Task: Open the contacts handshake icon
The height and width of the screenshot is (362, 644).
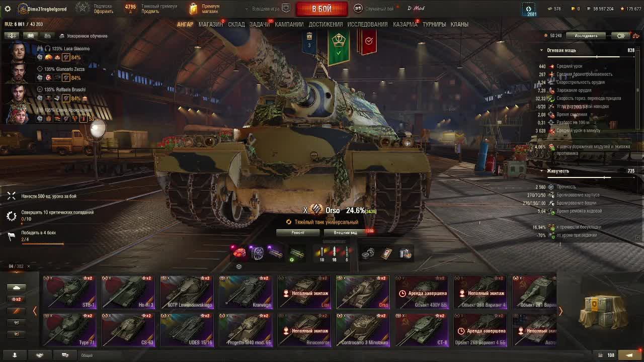Action: [x=40, y=355]
